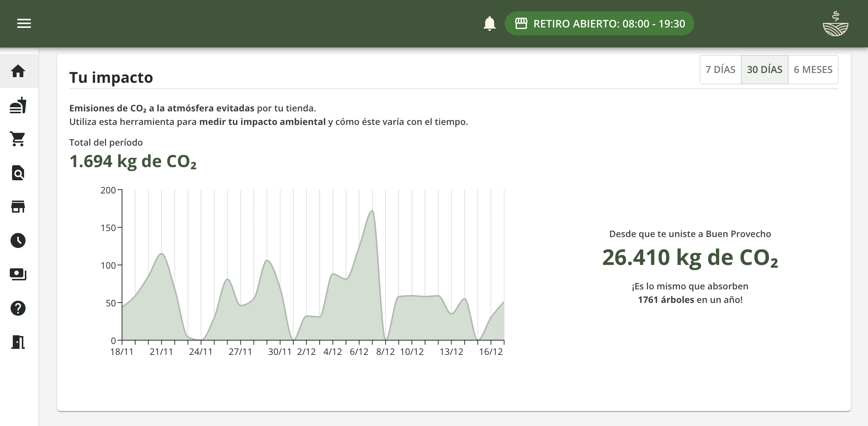Switch period to 6 MESES
This screenshot has height=426, width=868.
813,70
